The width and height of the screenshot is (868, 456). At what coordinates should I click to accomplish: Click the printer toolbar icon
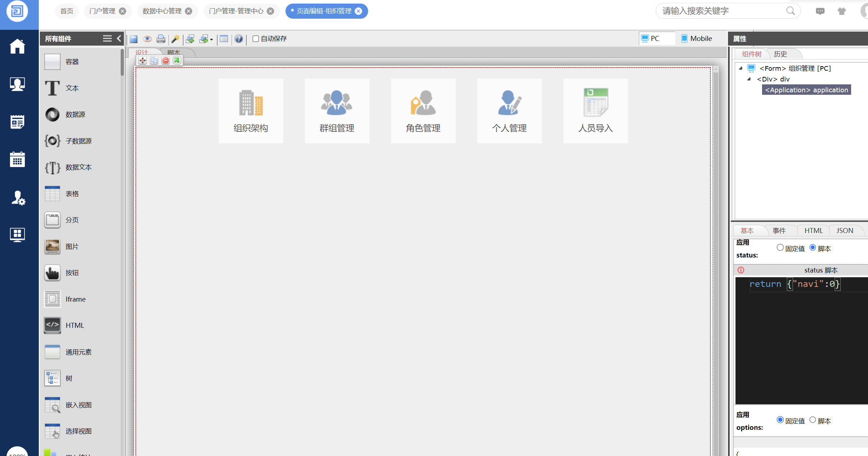coord(161,39)
